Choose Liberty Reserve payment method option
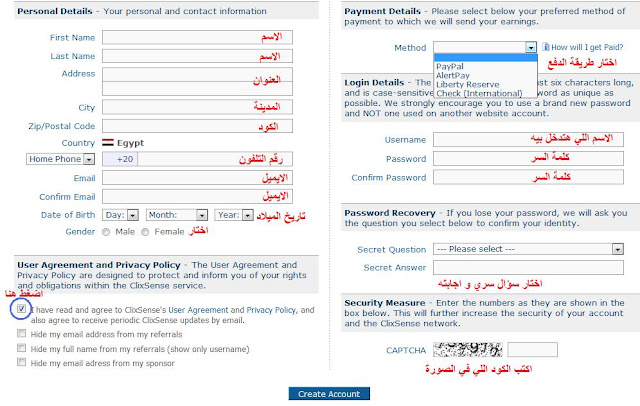 pos(468,84)
